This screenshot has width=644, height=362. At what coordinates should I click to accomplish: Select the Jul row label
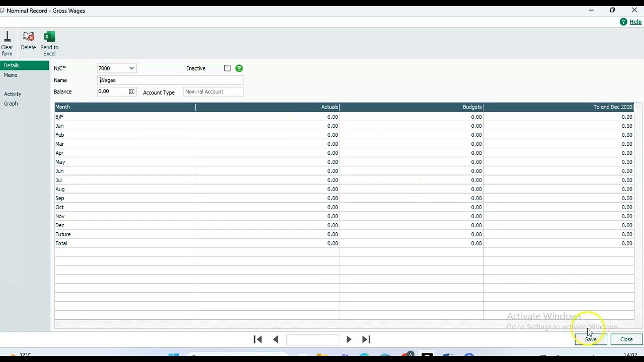point(58,180)
